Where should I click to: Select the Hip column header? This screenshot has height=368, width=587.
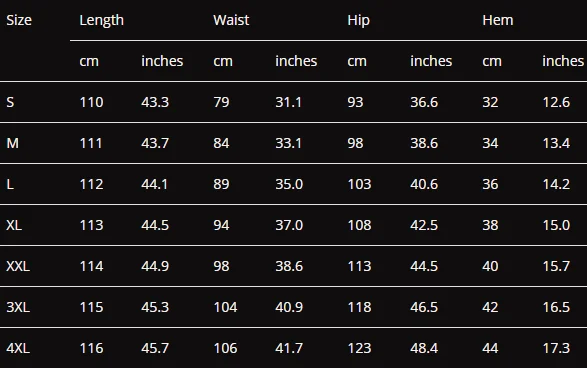click(x=358, y=20)
